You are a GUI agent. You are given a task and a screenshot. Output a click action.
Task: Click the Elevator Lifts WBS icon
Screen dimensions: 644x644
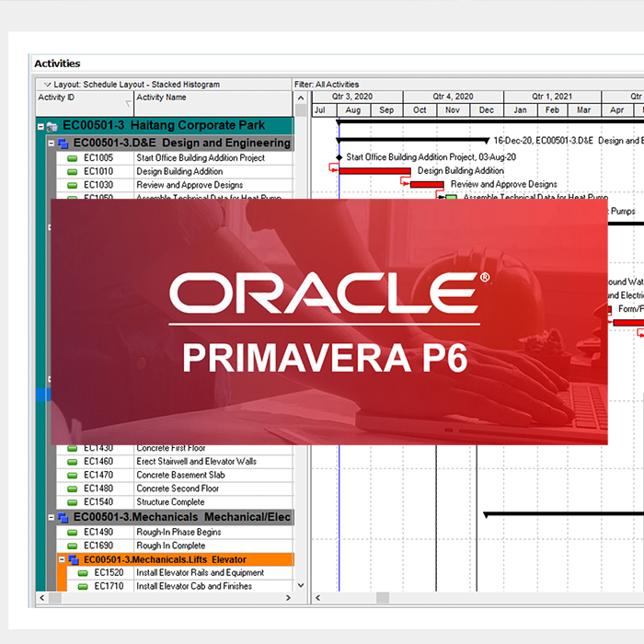point(74,559)
